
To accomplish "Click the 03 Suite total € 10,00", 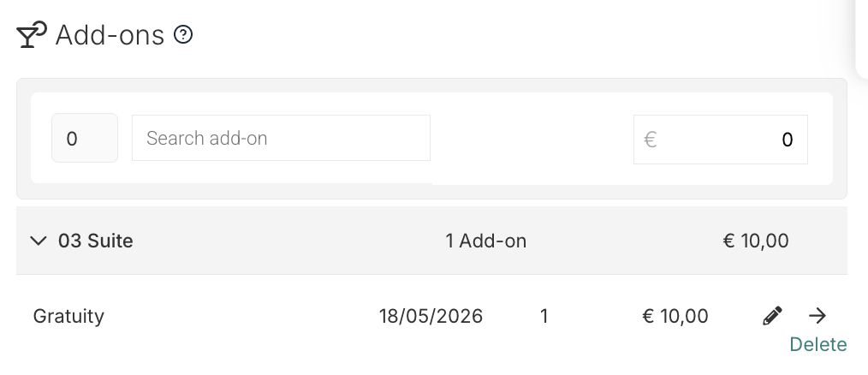I will click(756, 241).
